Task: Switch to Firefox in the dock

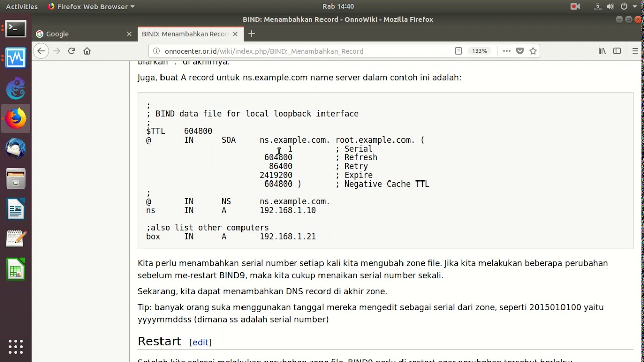Action: [16, 119]
